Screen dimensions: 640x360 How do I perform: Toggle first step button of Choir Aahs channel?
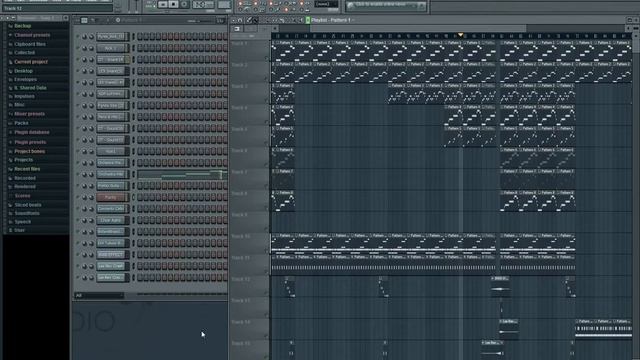[140, 220]
